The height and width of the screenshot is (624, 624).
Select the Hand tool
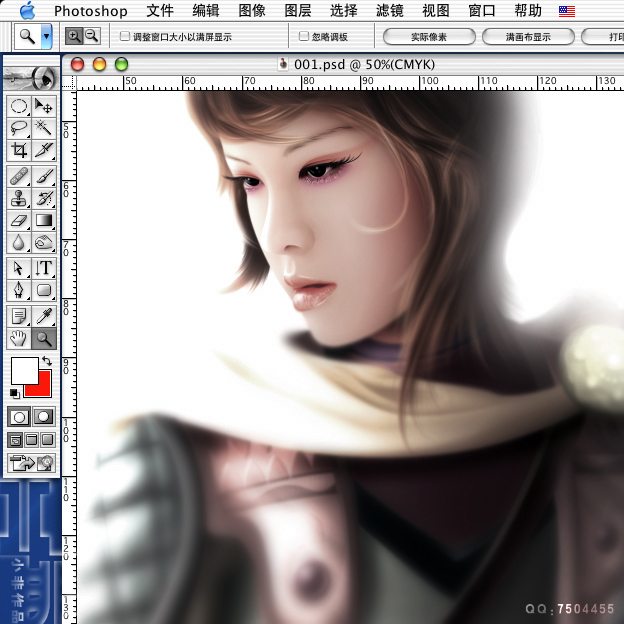[19, 338]
